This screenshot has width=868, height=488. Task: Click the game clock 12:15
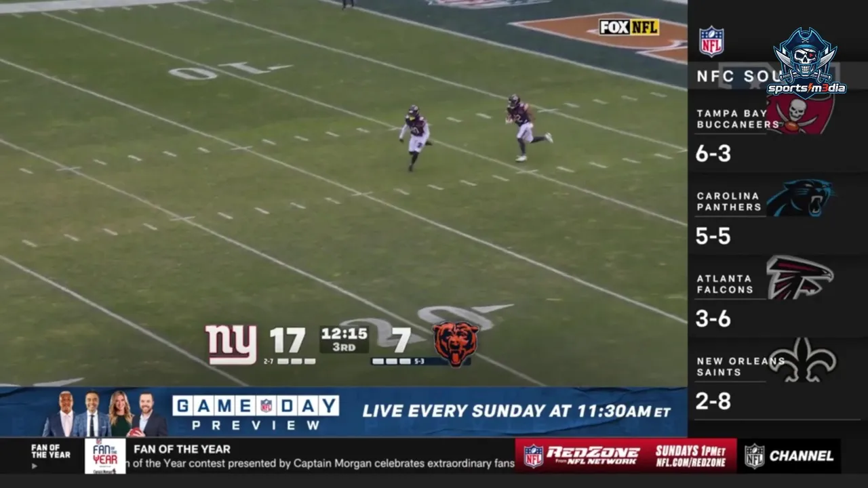pos(344,333)
